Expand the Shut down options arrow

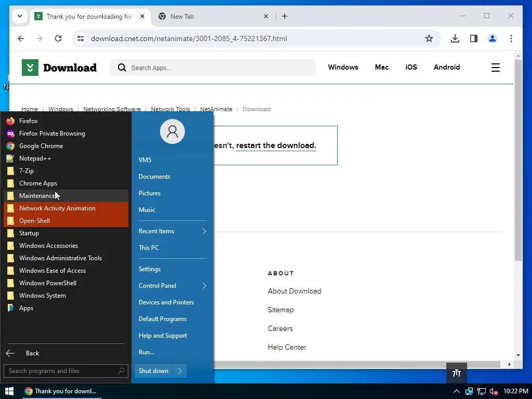click(180, 371)
